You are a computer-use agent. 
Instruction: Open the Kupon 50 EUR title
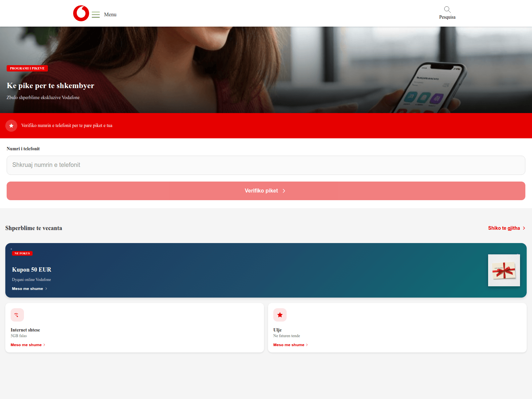click(x=32, y=270)
